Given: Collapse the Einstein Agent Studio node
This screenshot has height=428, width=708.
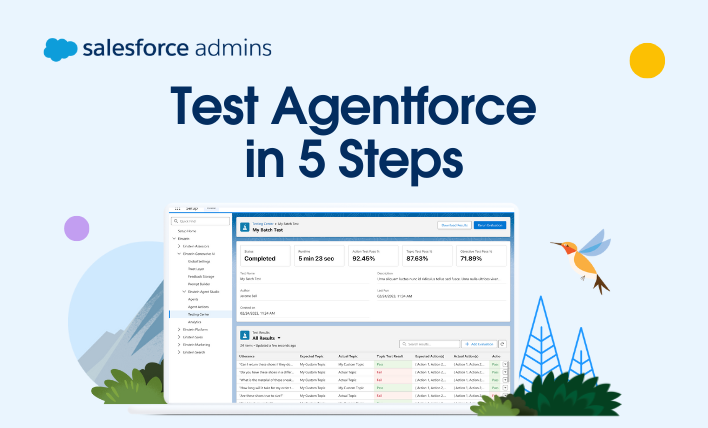Looking at the screenshot, I should coord(184,292).
